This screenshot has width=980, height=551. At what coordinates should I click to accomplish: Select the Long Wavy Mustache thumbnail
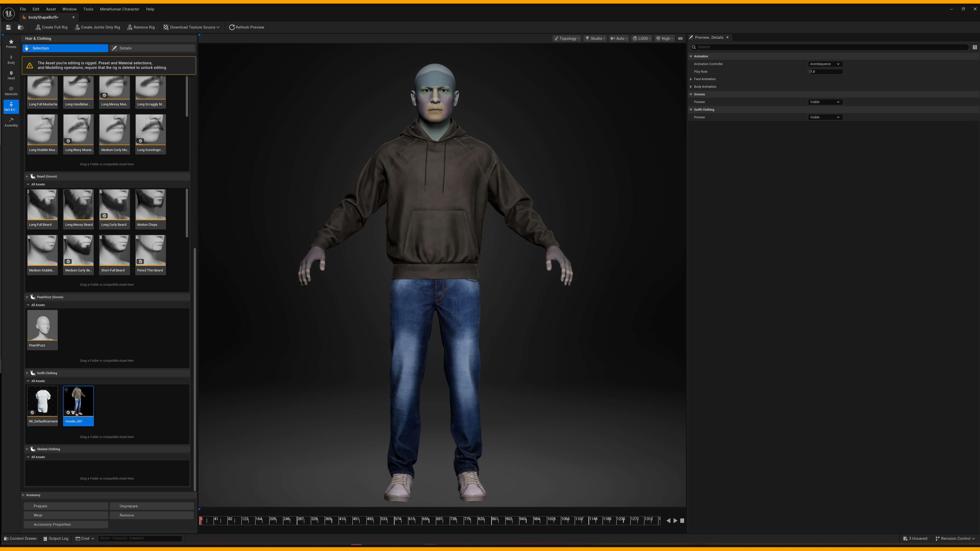[x=78, y=134]
